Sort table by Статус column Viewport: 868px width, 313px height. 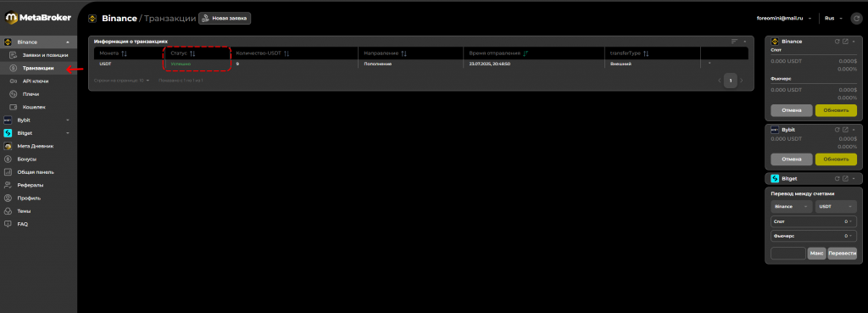(x=192, y=53)
